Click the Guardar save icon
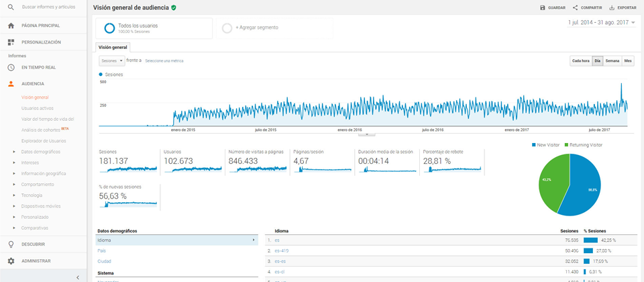 (542, 8)
